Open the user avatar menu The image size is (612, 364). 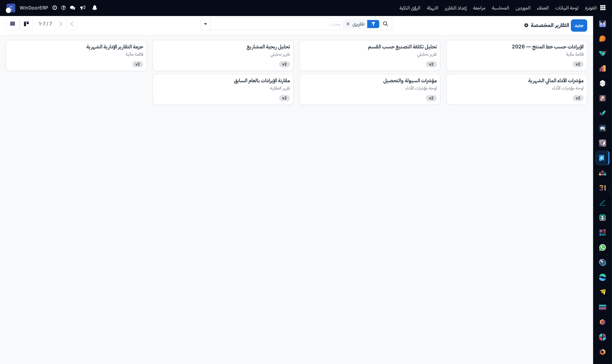pos(10,8)
